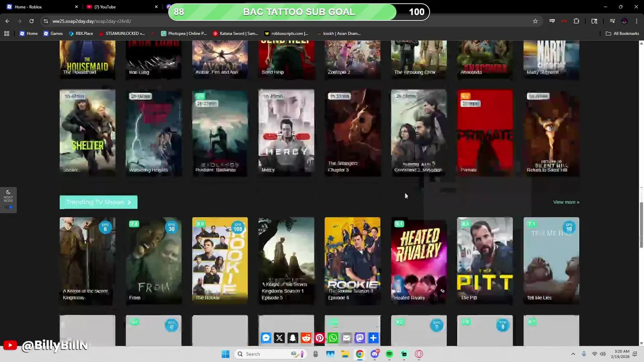Share page on Reddit

click(306, 338)
